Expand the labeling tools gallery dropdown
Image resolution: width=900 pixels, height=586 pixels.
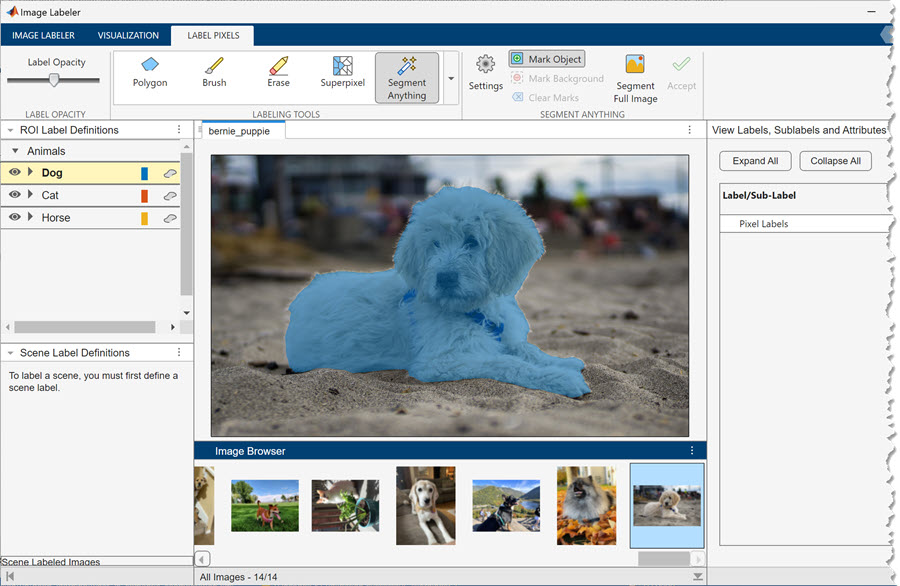(451, 78)
